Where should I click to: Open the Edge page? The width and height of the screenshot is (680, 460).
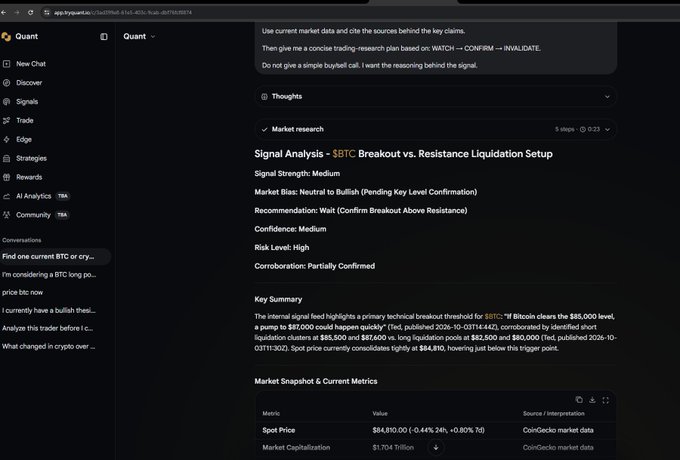click(24, 140)
